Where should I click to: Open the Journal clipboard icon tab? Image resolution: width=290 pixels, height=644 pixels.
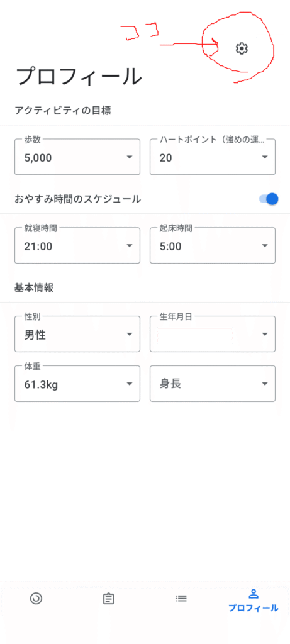(108, 599)
